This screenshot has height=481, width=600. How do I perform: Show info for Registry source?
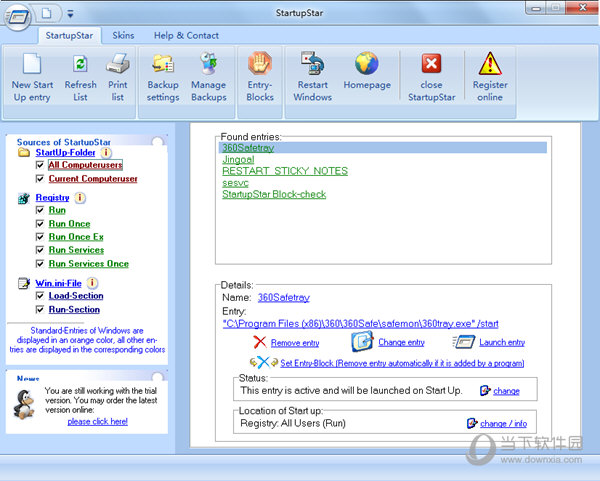click(x=80, y=198)
